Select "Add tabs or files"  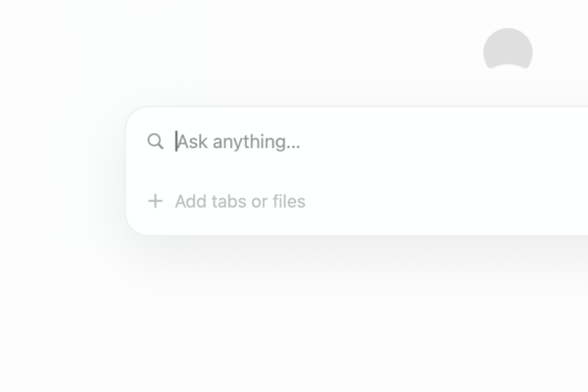pyautogui.click(x=240, y=202)
